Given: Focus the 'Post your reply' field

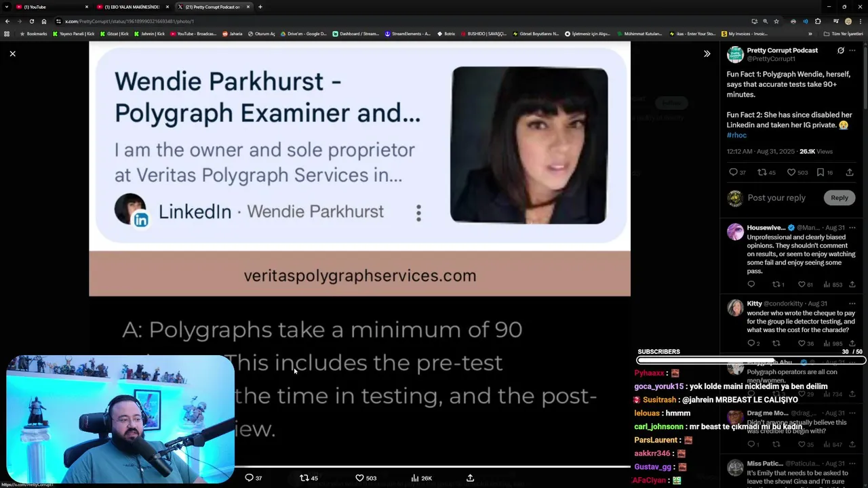Looking at the screenshot, I should pyautogui.click(x=776, y=198).
